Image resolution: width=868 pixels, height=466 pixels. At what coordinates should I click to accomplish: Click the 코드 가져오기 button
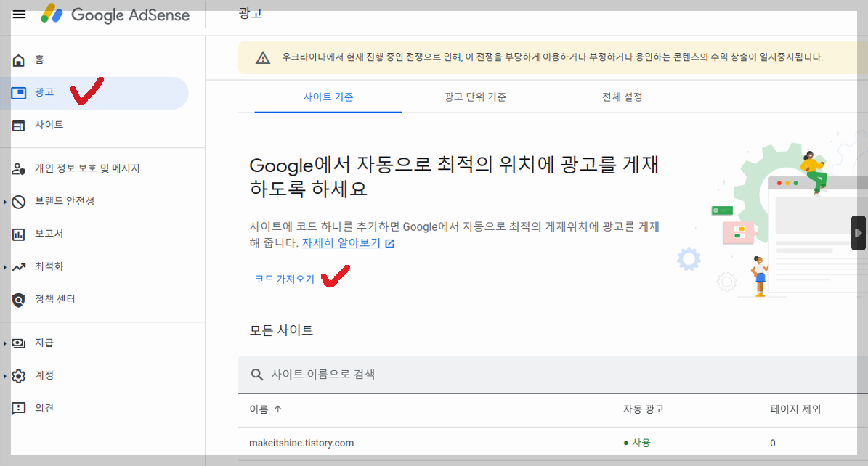(x=285, y=279)
